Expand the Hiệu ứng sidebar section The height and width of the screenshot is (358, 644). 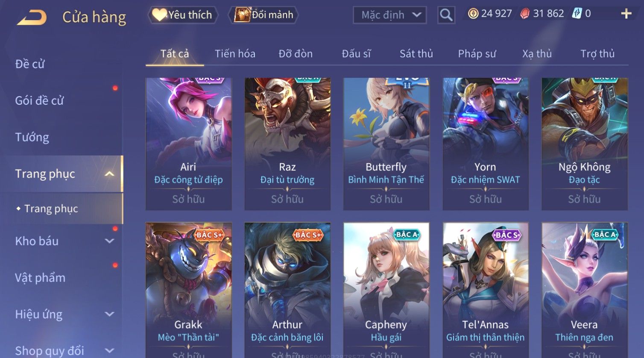pyautogui.click(x=109, y=314)
